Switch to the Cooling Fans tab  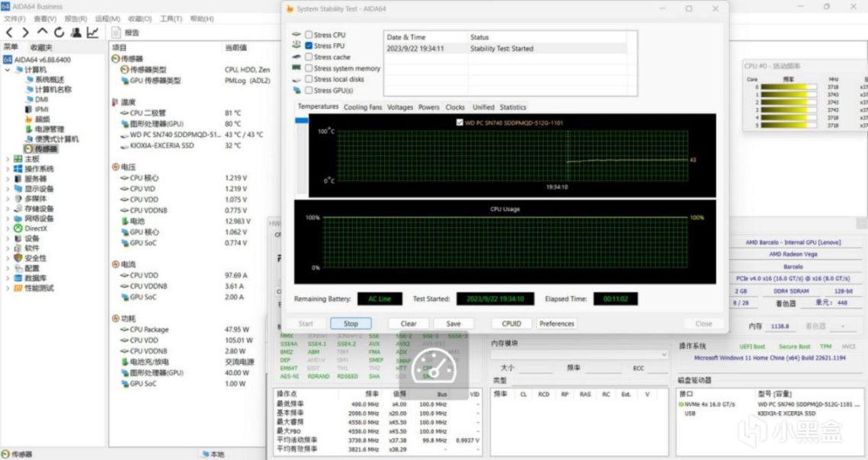[x=363, y=107]
